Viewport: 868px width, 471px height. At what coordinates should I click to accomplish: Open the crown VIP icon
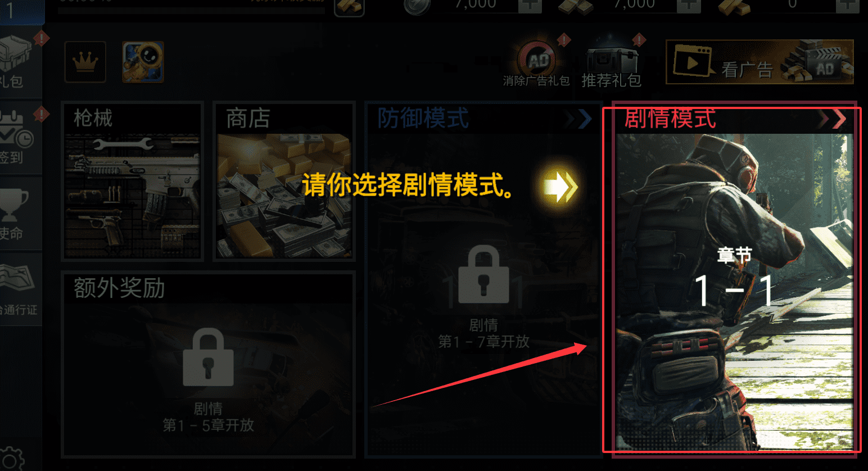(85, 62)
